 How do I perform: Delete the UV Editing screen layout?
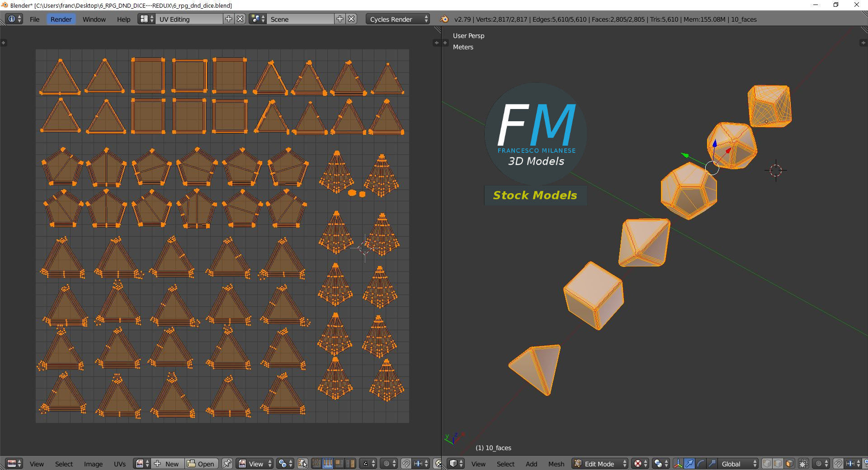[241, 19]
